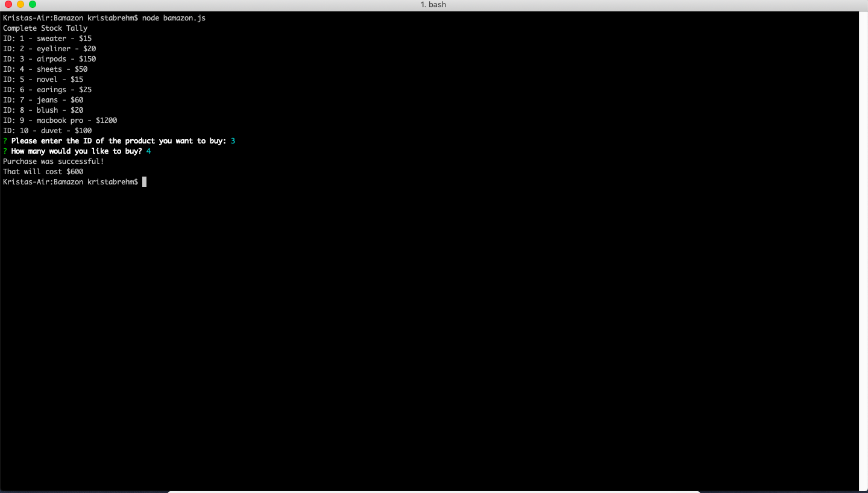
Task: Click the green fullscreen window button
Action: (x=33, y=5)
